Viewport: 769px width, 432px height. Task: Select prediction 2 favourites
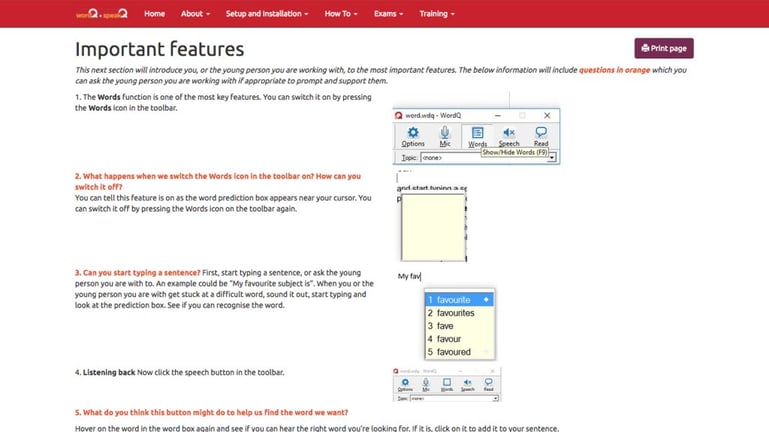click(459, 313)
